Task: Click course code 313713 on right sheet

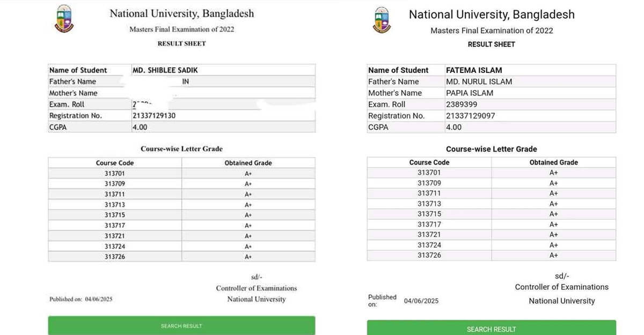Action: coord(429,204)
